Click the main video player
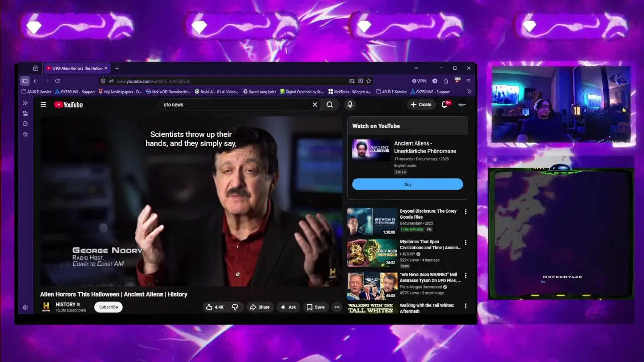The height and width of the screenshot is (362, 644). tap(191, 201)
